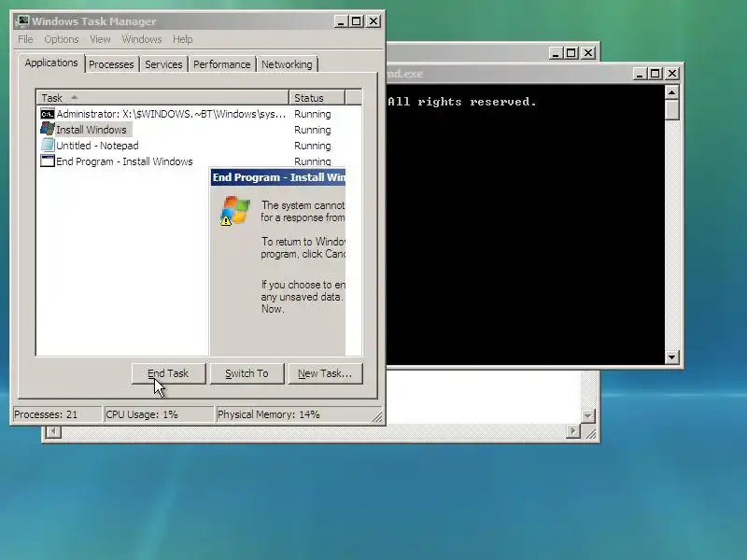Select the Install Windows task row
Screen dimensions: 747x560
[92, 130]
